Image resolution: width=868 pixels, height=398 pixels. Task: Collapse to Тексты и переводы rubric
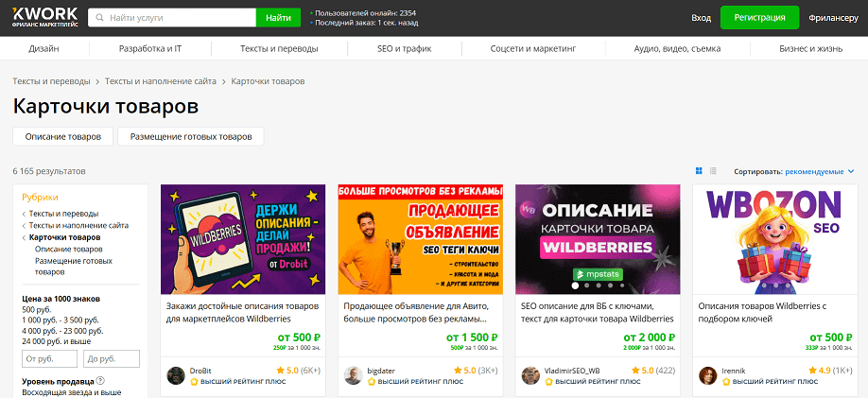click(63, 214)
